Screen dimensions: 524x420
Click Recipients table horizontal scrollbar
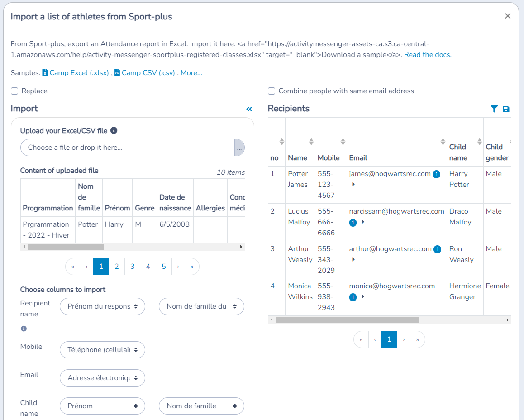click(347, 320)
